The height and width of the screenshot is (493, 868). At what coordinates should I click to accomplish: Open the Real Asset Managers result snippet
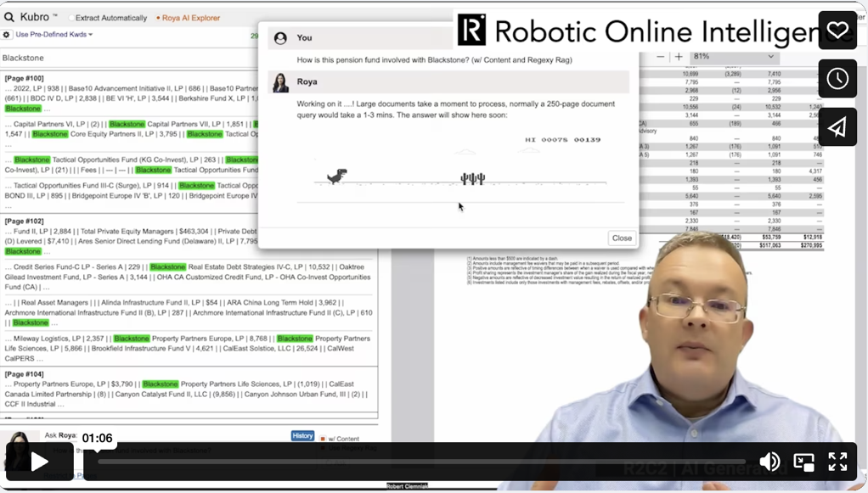(x=189, y=312)
